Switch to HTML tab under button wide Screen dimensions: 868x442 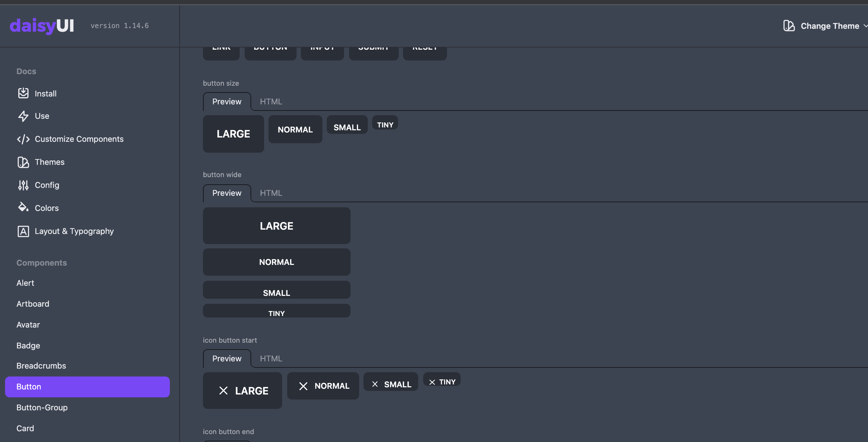[x=271, y=193]
